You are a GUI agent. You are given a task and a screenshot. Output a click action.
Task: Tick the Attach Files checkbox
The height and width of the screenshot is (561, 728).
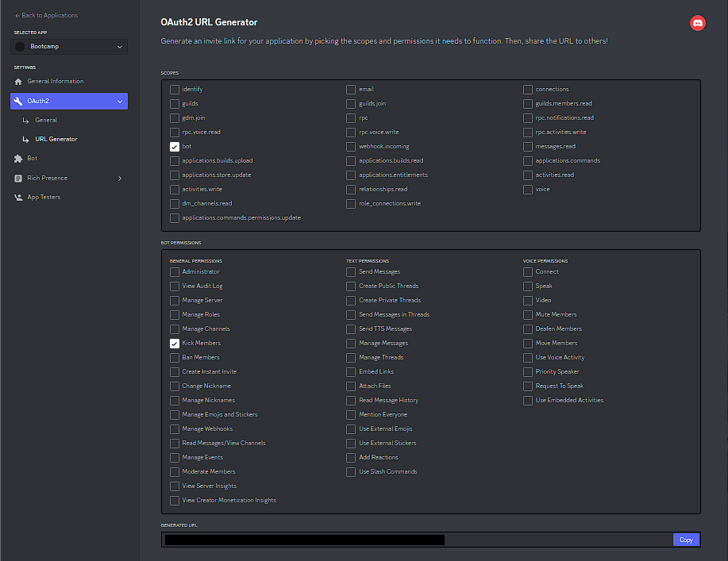click(x=351, y=386)
